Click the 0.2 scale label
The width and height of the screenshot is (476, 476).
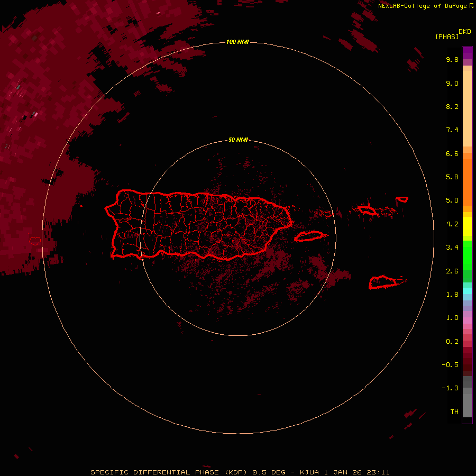coord(452,342)
